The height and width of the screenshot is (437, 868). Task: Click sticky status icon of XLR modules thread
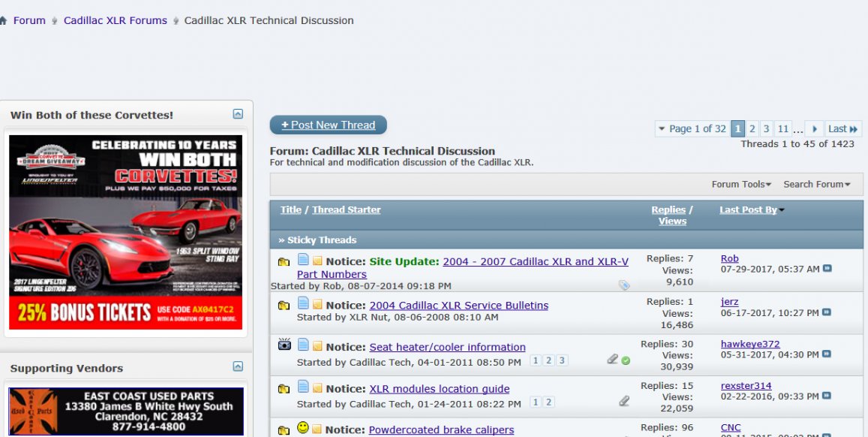point(284,389)
